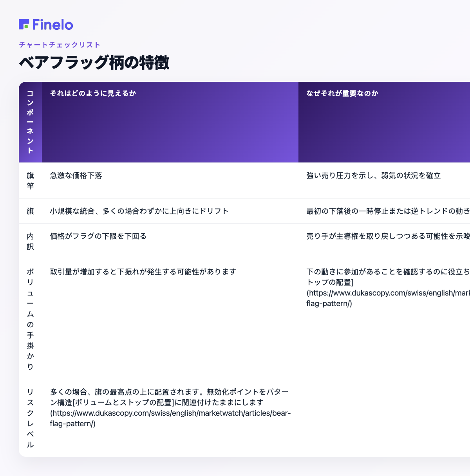Select the チャートチェックリスト subtitle
470x476 pixels.
(60, 45)
